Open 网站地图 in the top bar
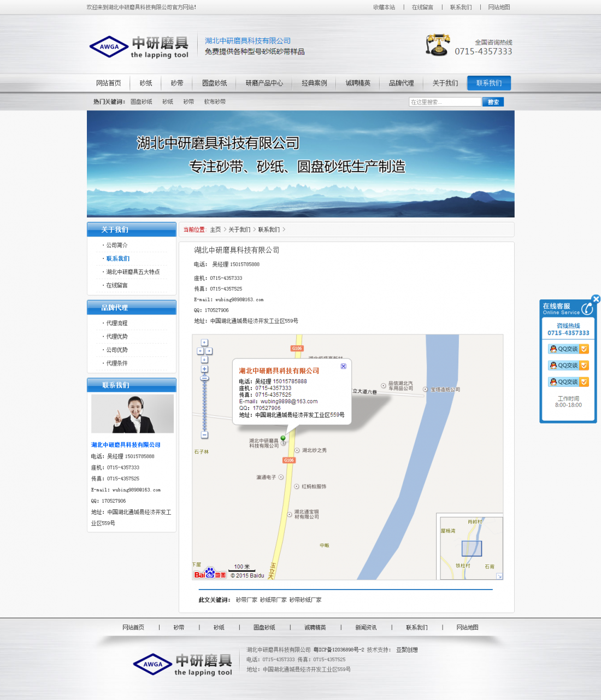This screenshot has width=601, height=700. (x=499, y=7)
